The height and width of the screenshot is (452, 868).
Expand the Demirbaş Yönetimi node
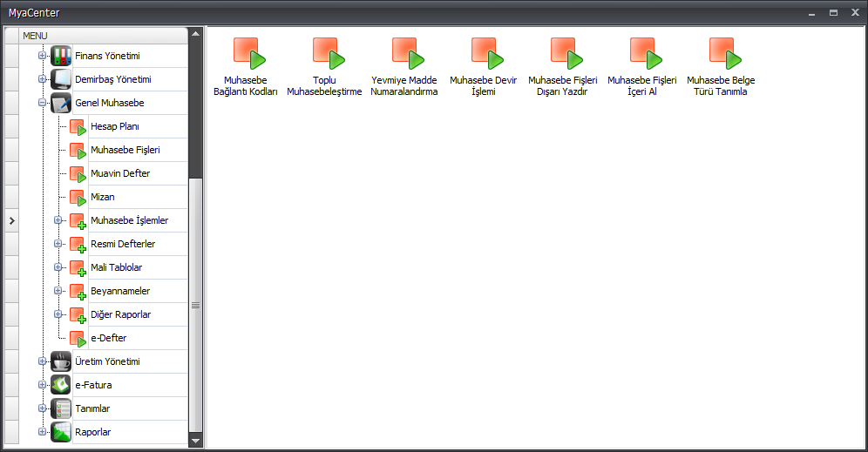pos(42,79)
